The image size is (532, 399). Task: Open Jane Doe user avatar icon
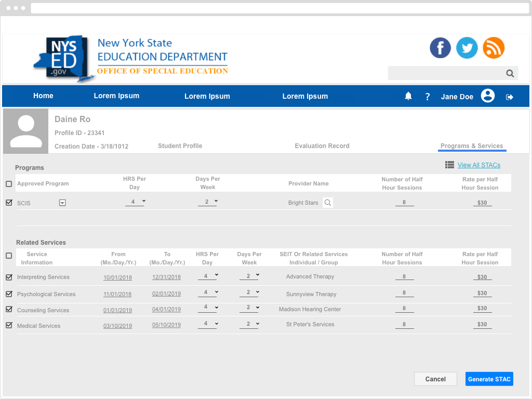487,96
